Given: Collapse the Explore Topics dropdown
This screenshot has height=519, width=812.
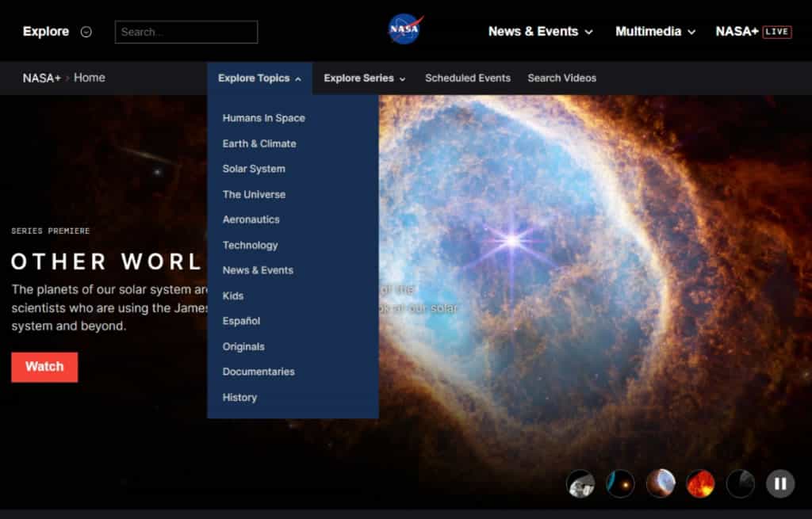Looking at the screenshot, I should 259,78.
